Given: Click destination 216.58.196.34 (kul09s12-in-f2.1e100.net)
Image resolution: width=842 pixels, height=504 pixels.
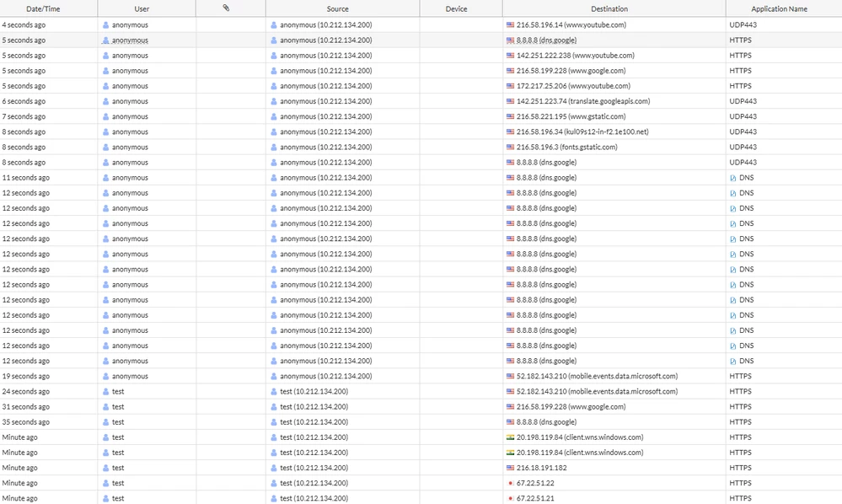Looking at the screenshot, I should [x=582, y=131].
